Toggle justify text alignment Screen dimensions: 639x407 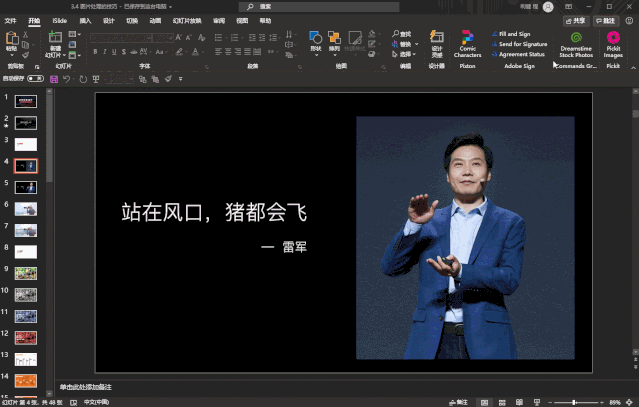click(x=247, y=52)
